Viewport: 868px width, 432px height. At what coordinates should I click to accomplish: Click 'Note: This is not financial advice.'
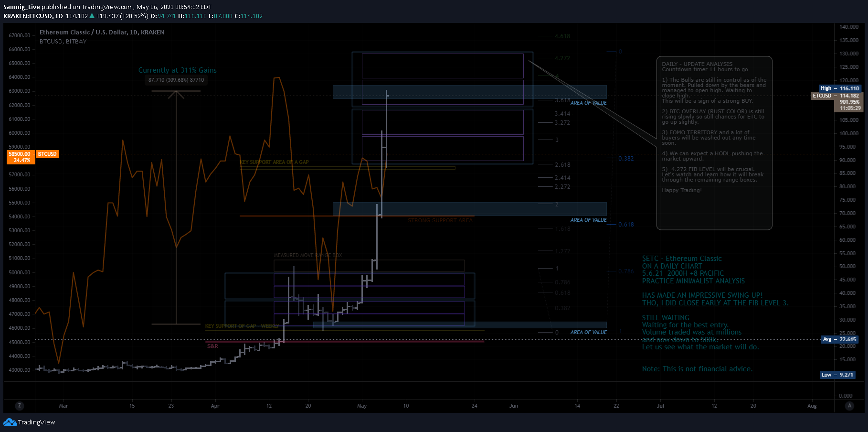[x=697, y=369]
